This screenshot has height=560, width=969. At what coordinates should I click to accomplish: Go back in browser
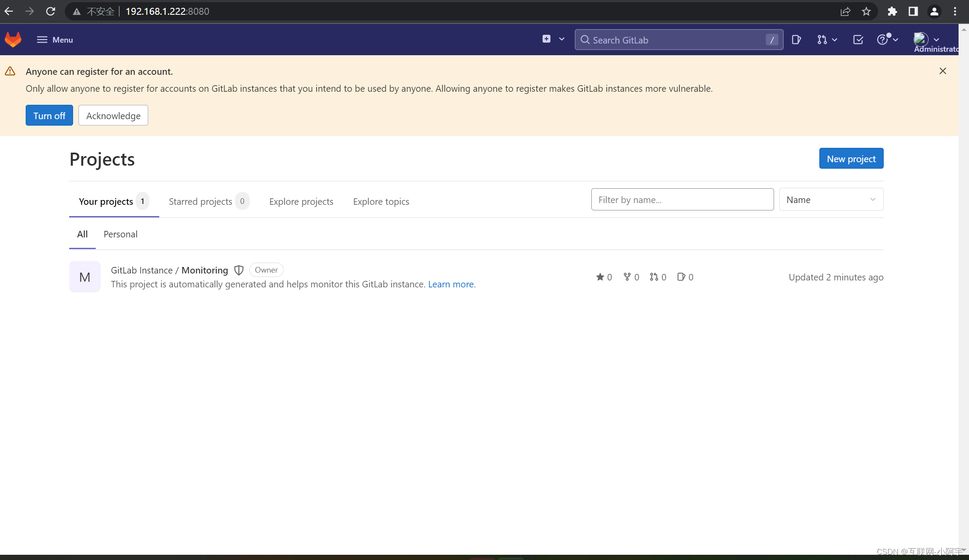[x=9, y=11]
